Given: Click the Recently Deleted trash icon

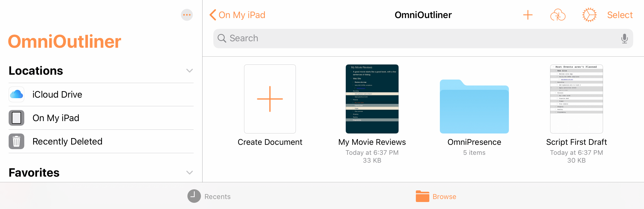Looking at the screenshot, I should [x=16, y=141].
